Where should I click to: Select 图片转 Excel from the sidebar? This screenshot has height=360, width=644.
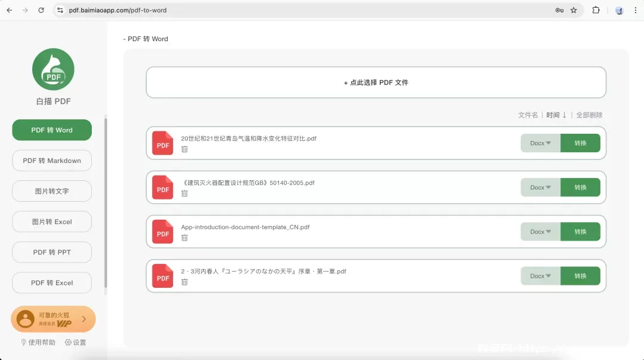(x=52, y=221)
